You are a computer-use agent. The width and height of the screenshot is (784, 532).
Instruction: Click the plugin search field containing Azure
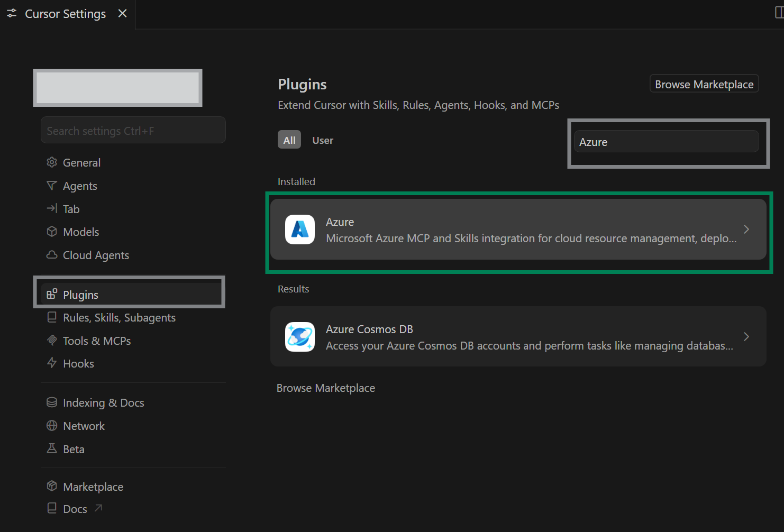[667, 142]
